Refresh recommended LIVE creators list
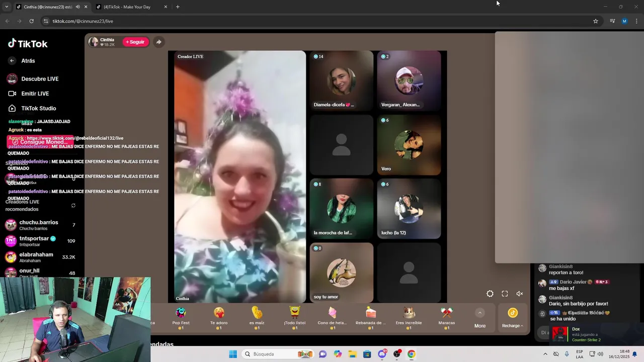Viewport: 644px width, 362px height. coord(73,206)
